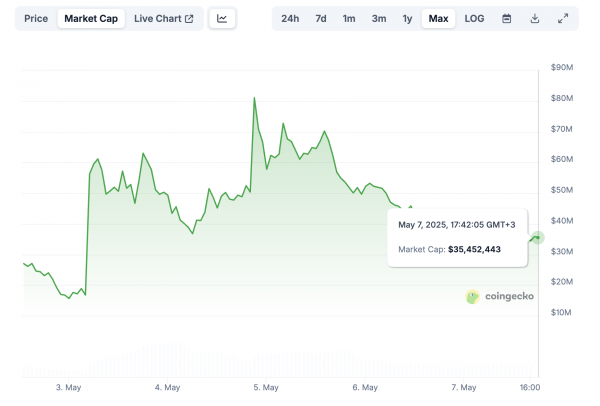Switch to the Price tab

[x=36, y=18]
